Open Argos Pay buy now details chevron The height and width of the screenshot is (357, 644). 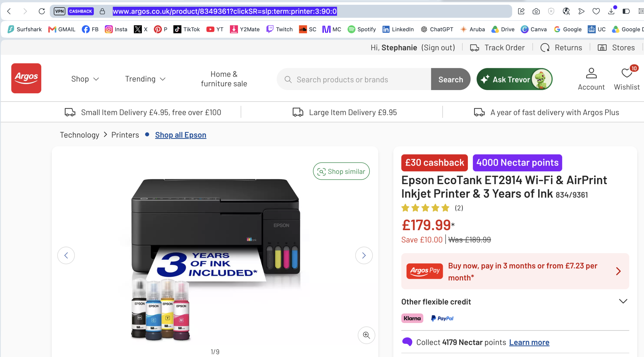click(618, 271)
